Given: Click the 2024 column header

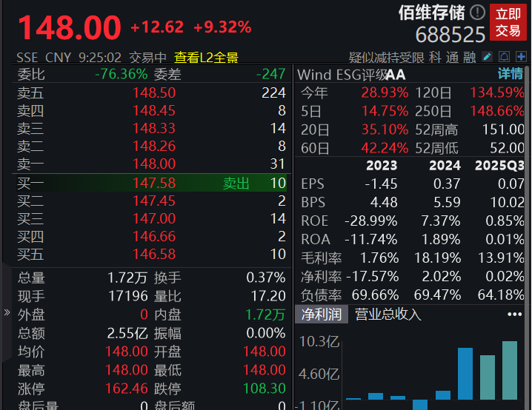Looking at the screenshot, I should (x=445, y=165).
